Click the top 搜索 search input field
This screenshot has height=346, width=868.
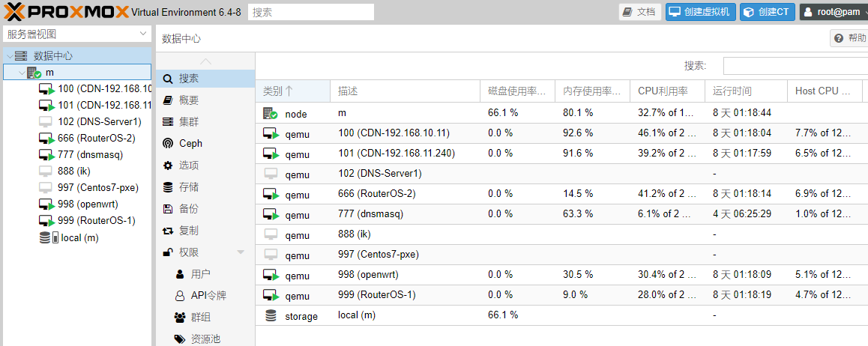[x=310, y=12]
